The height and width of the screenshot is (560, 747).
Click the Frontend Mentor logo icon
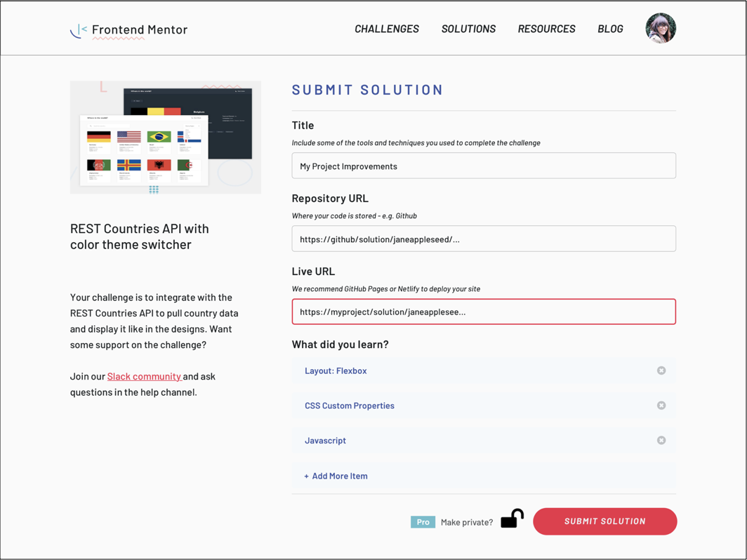[x=79, y=30]
